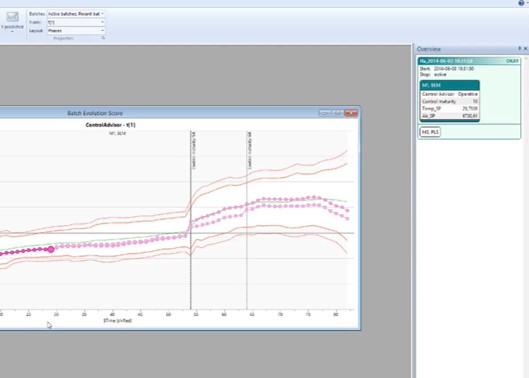Expand the Batches dropdown

pyautogui.click(x=76, y=14)
